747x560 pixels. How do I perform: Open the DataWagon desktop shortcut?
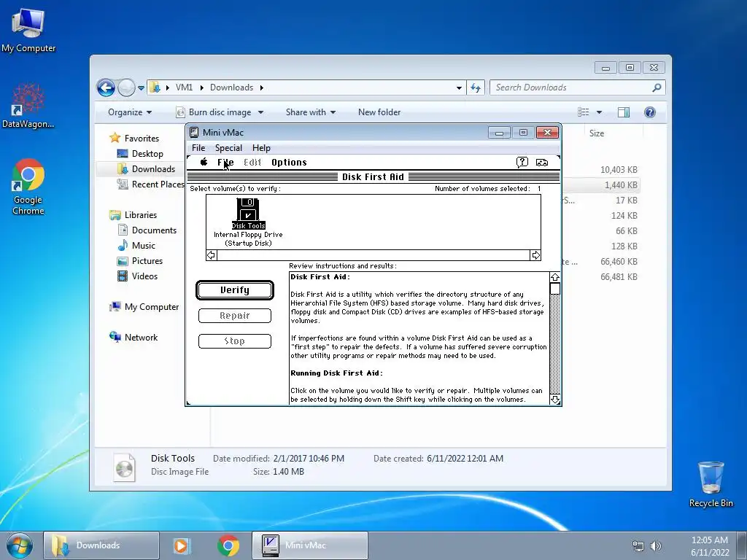[x=28, y=106]
